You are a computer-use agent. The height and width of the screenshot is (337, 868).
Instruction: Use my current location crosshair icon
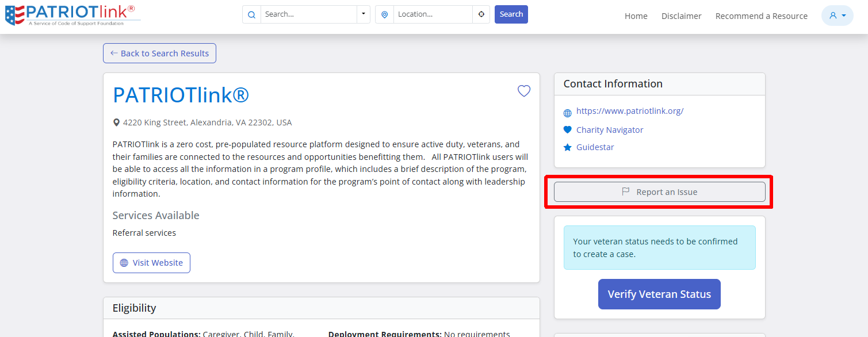click(x=481, y=14)
